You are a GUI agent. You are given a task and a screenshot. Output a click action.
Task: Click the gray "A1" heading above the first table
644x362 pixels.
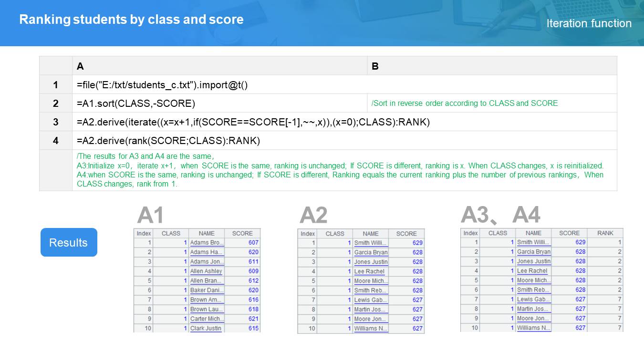pyautogui.click(x=150, y=215)
